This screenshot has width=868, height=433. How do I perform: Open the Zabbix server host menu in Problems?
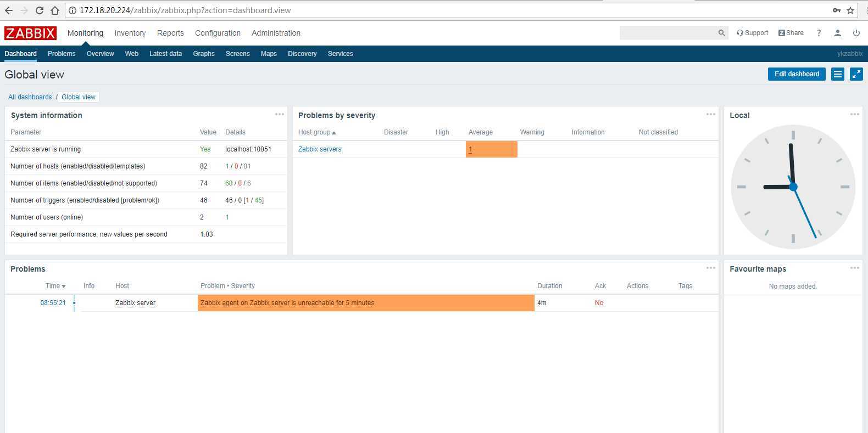[135, 303]
